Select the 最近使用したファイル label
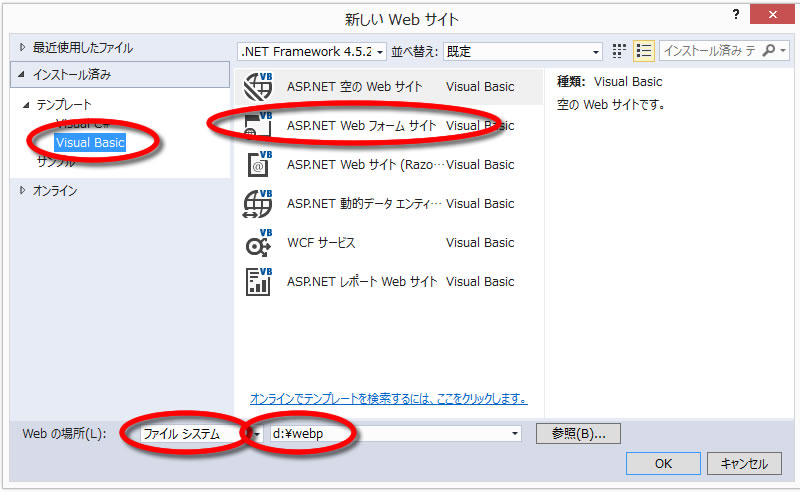The image size is (800, 492). pyautogui.click(x=83, y=47)
